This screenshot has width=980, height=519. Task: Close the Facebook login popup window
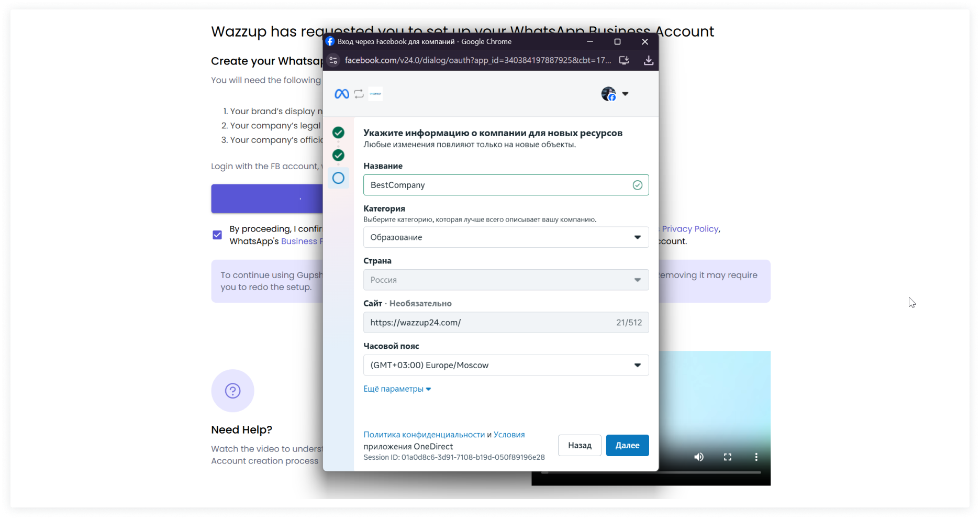(x=645, y=41)
